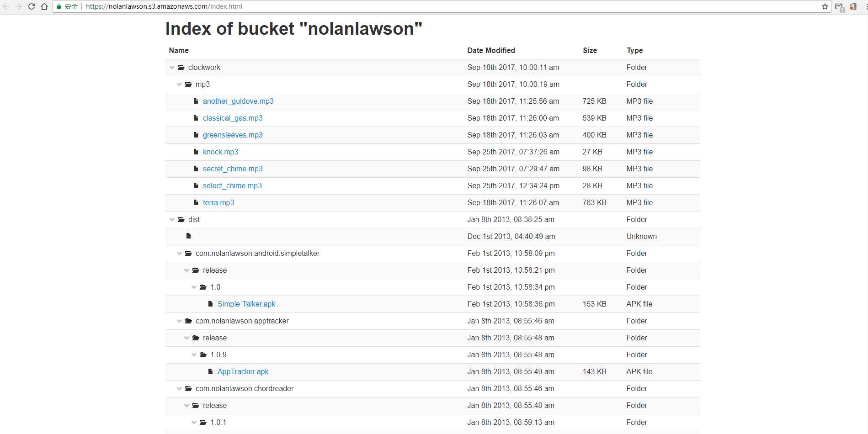Select the Size column header
The image size is (868, 434).
click(590, 50)
